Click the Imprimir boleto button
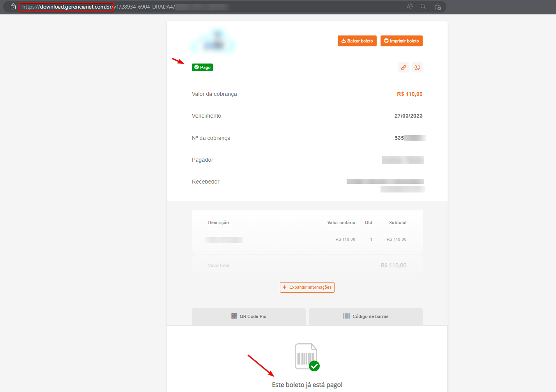Screen dimensions: 556x392 pos(402,41)
